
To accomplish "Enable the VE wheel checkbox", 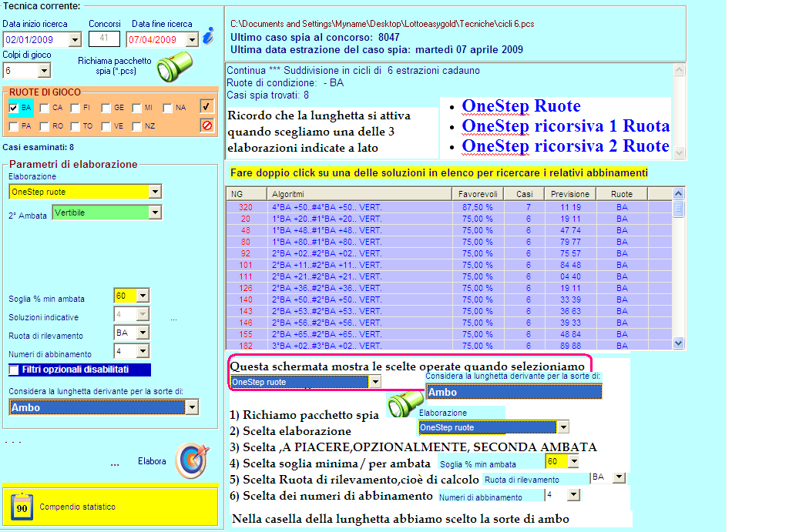I will (x=106, y=126).
